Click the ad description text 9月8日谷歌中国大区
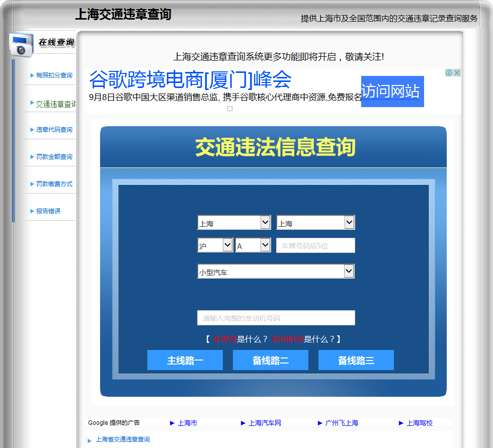 click(225, 97)
